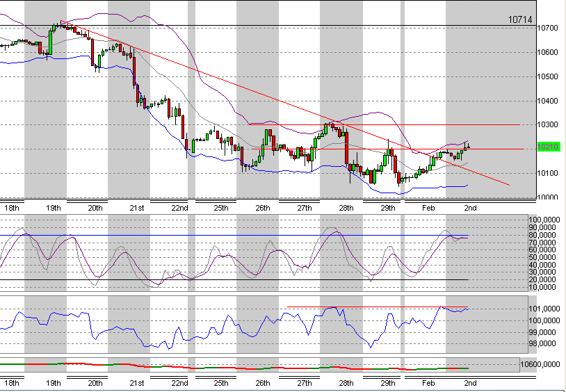The width and height of the screenshot is (566, 392).
Task: Click Feb on the bottommost date axis
Action: point(428,384)
